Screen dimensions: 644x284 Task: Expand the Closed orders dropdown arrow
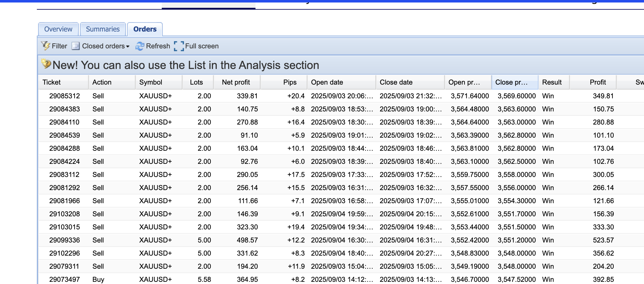127,47
